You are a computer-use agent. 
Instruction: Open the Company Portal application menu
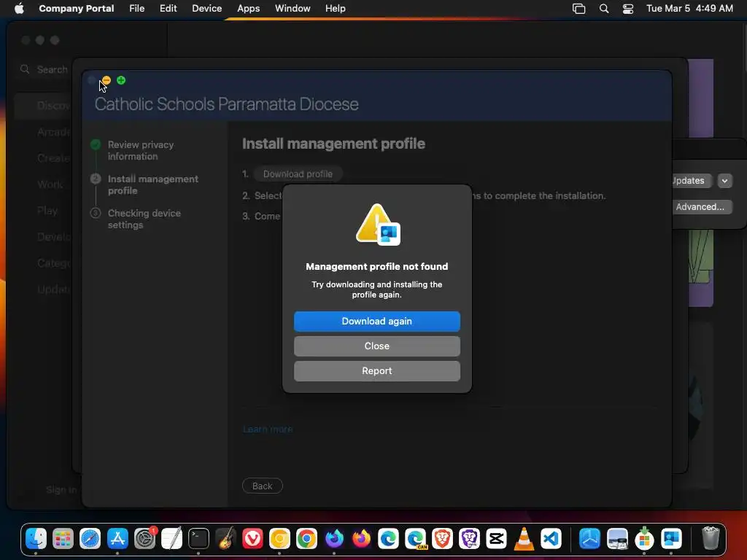coord(76,8)
